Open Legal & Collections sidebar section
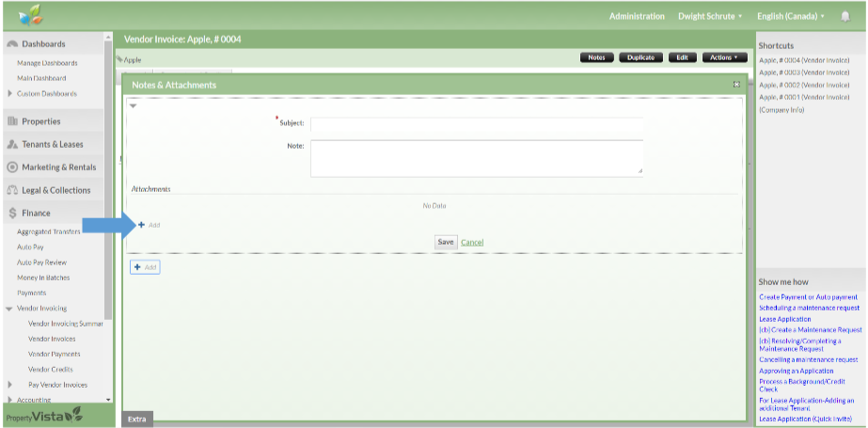Image resolution: width=868 pixels, height=428 pixels. coord(55,190)
